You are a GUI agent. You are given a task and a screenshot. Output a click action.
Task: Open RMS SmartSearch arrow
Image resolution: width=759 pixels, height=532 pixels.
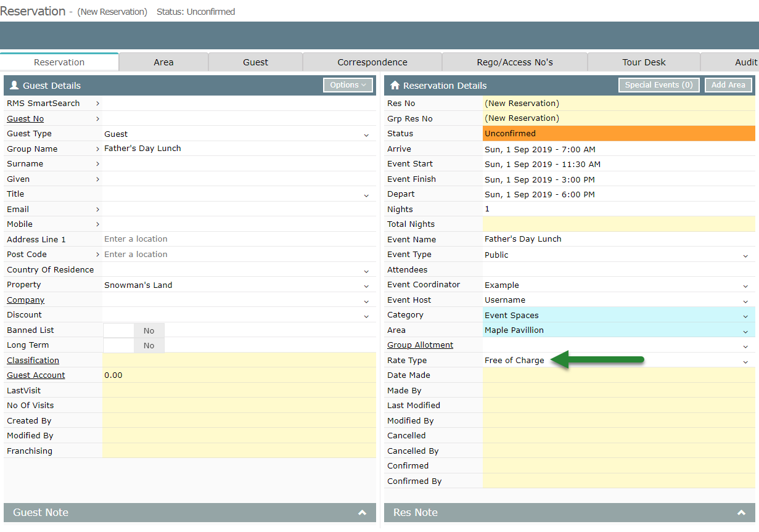tap(97, 104)
